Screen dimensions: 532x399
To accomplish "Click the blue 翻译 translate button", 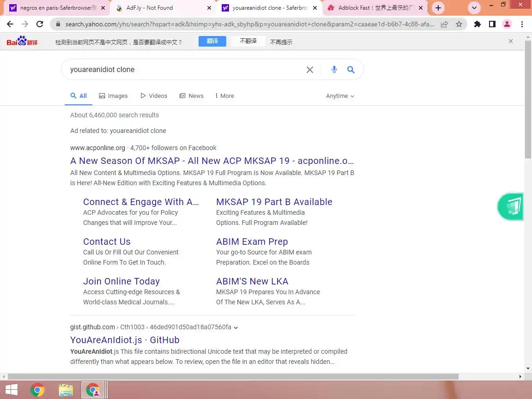I will (x=212, y=41).
